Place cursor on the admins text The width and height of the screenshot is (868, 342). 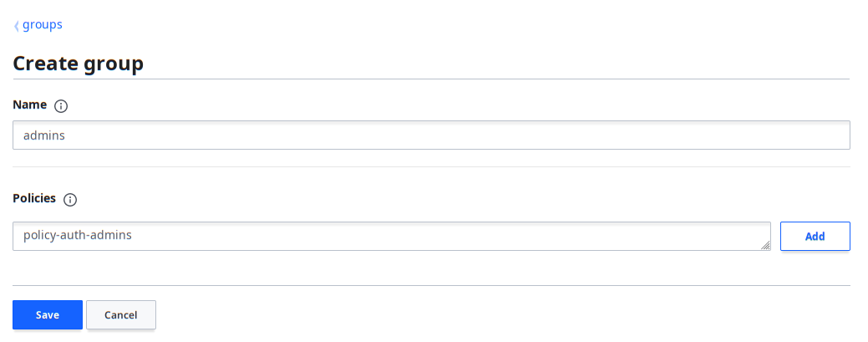point(43,135)
